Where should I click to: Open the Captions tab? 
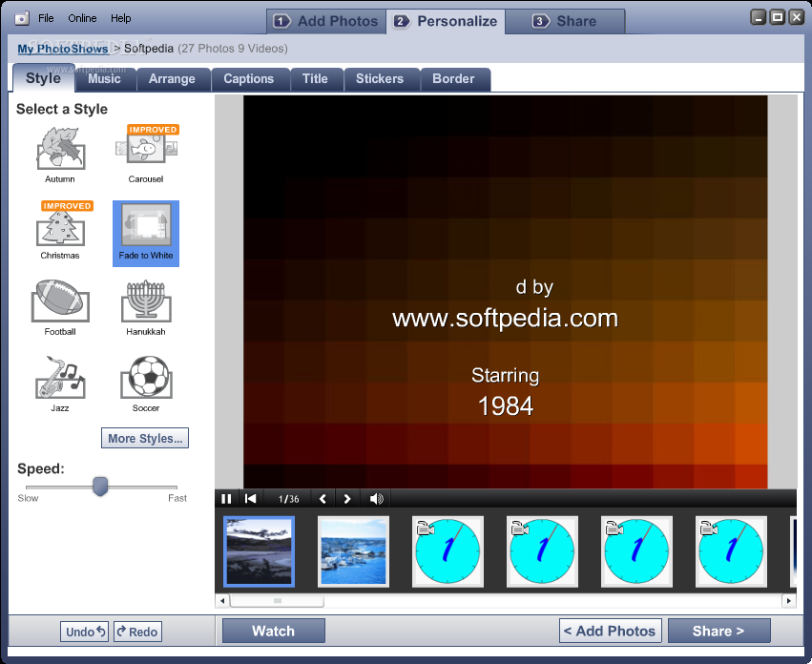249,79
